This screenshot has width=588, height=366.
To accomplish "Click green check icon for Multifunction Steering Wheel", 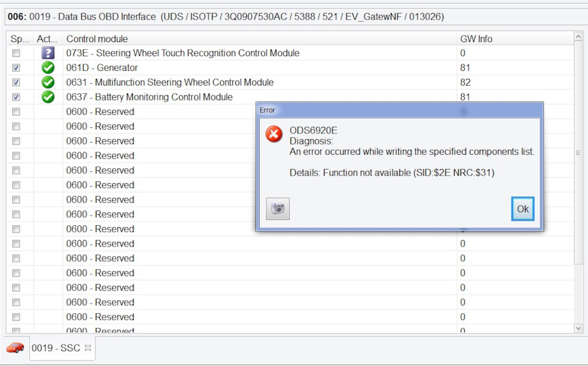I will (x=48, y=82).
